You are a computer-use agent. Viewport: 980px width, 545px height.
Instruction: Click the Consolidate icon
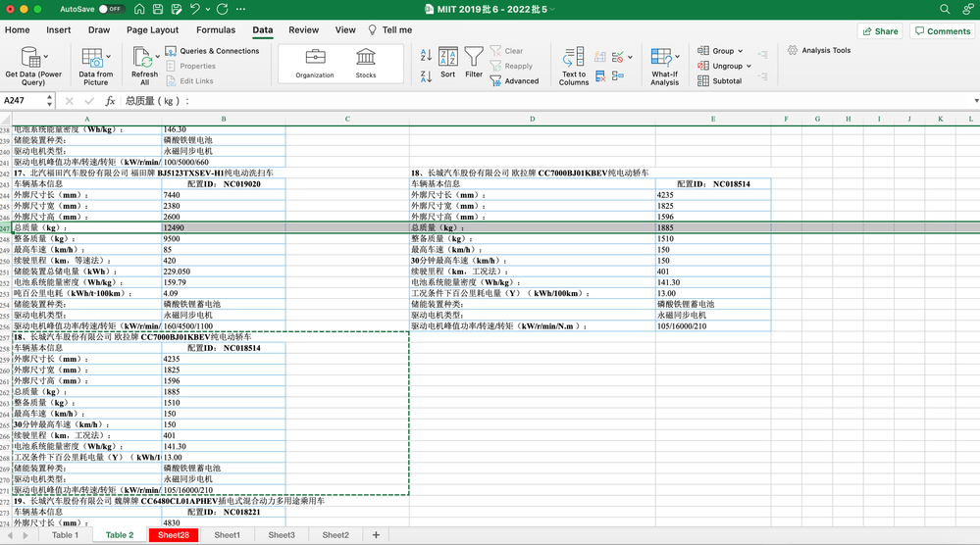click(x=617, y=76)
